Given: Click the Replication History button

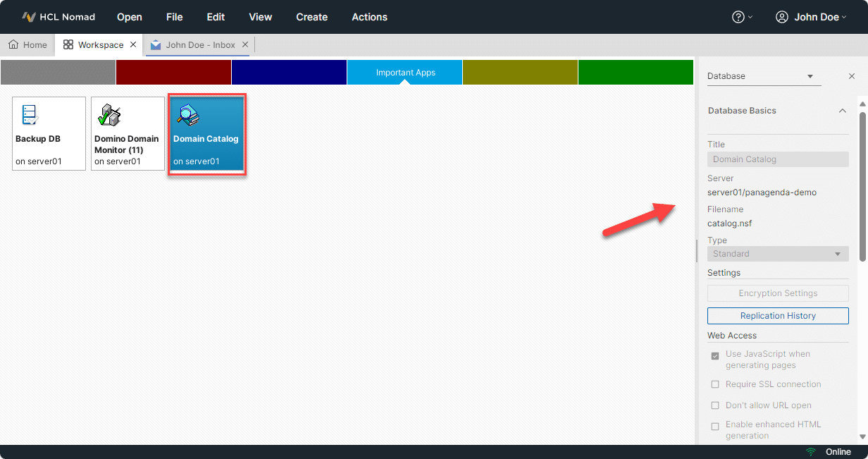Looking at the screenshot, I should point(778,316).
